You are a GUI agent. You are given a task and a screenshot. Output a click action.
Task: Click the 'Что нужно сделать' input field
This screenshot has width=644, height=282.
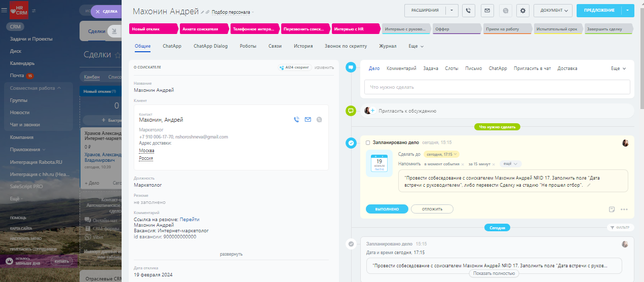tap(497, 87)
